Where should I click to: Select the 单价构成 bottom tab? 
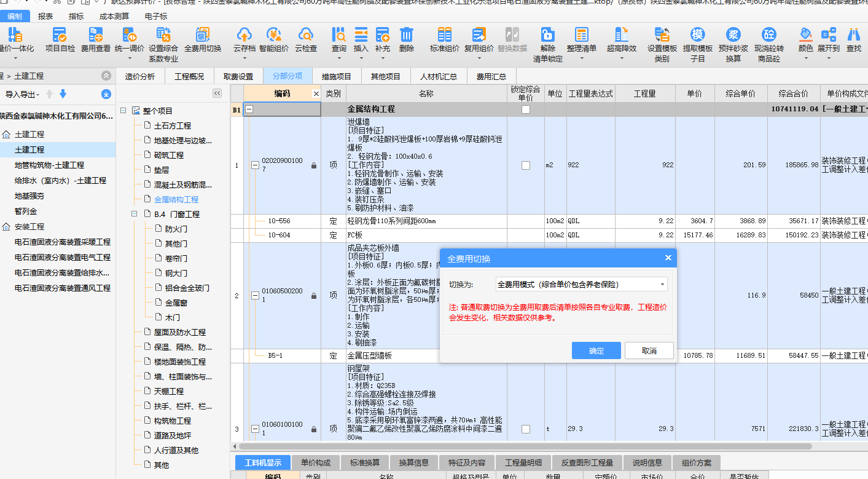point(316,462)
